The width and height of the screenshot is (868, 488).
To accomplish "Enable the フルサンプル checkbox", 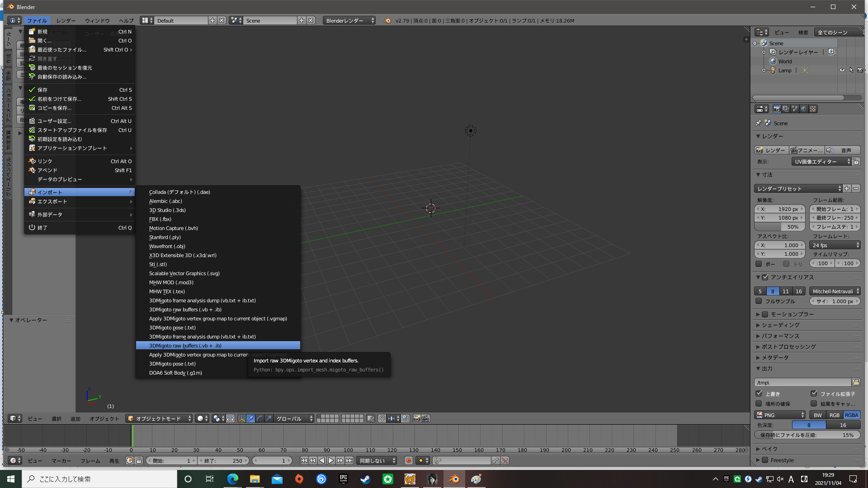I will [x=759, y=301].
